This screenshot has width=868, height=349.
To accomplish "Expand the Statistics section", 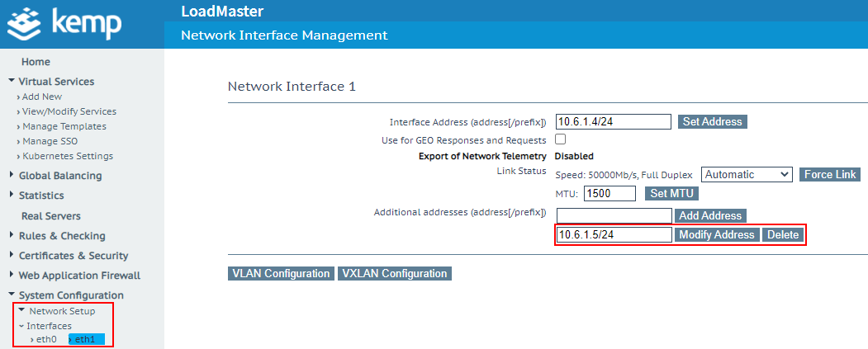I will point(41,196).
